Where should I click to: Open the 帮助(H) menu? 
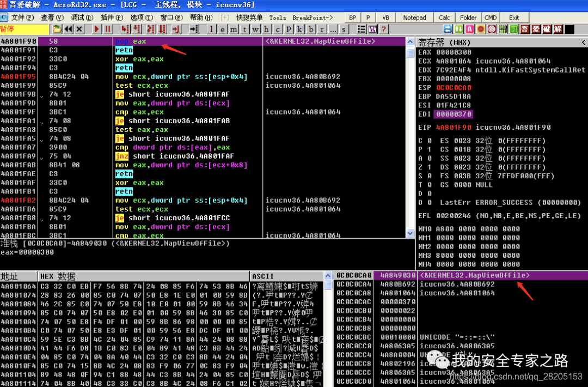(201, 17)
